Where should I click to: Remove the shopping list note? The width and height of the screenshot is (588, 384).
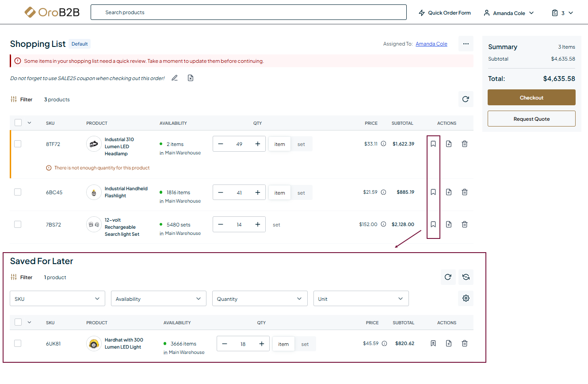pos(191,78)
